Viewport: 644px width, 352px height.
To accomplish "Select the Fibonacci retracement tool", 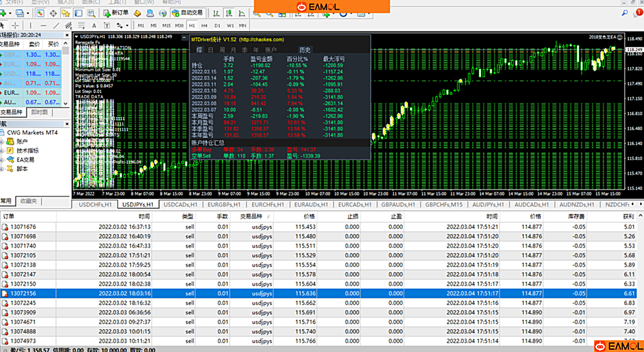I will (x=81, y=25).
